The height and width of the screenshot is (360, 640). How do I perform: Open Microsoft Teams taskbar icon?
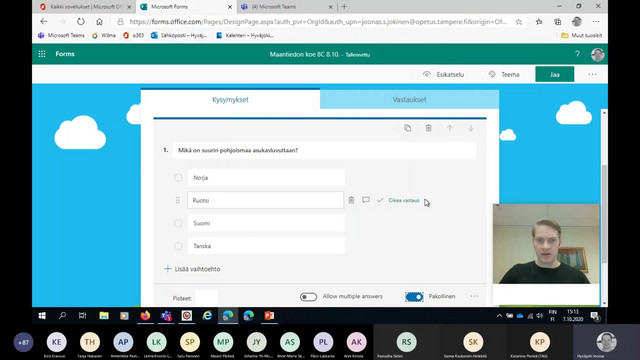click(166, 316)
